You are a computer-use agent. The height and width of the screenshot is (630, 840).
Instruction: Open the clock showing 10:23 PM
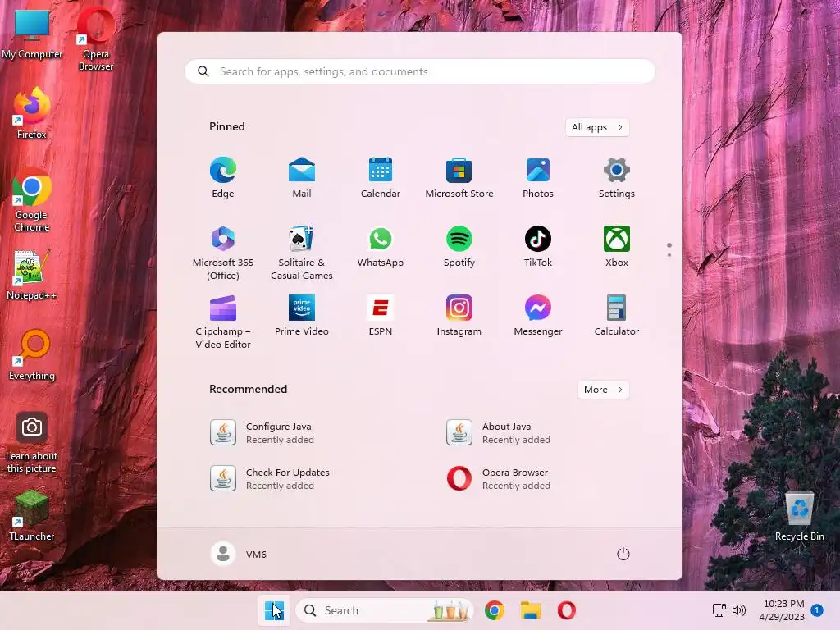[x=782, y=610]
